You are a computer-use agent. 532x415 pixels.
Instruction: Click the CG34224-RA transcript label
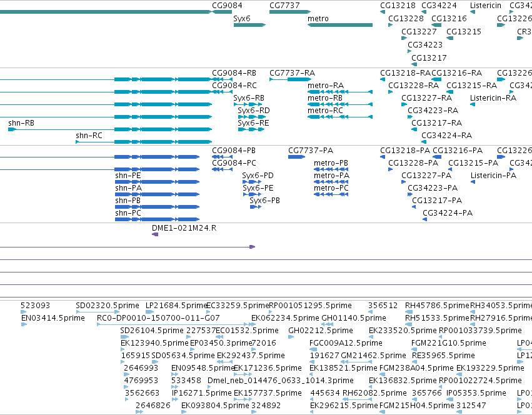click(x=446, y=136)
